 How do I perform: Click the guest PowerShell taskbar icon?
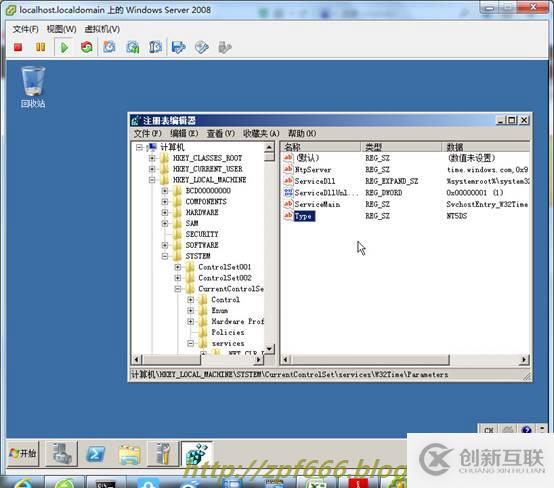[95, 453]
